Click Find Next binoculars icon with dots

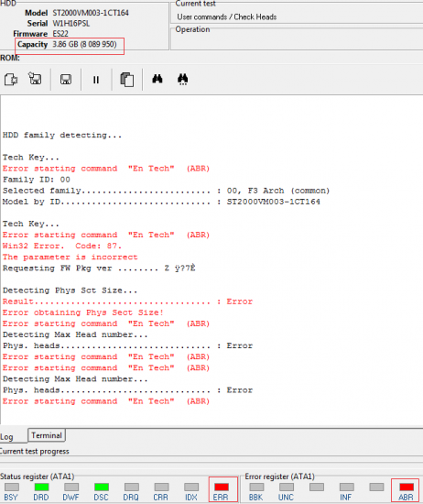click(x=183, y=79)
